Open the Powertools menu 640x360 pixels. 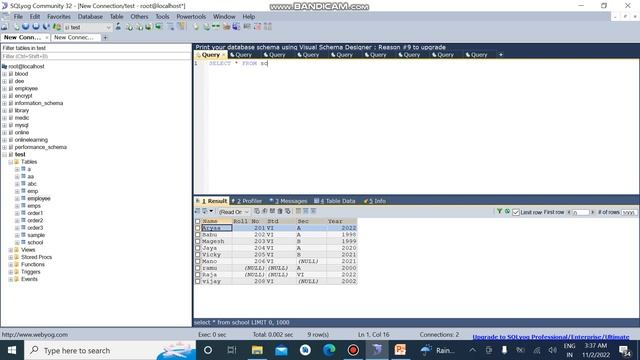click(191, 17)
